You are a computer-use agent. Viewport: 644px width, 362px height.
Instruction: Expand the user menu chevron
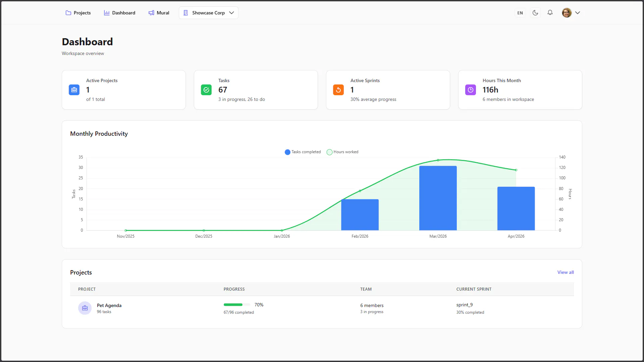pos(578,13)
